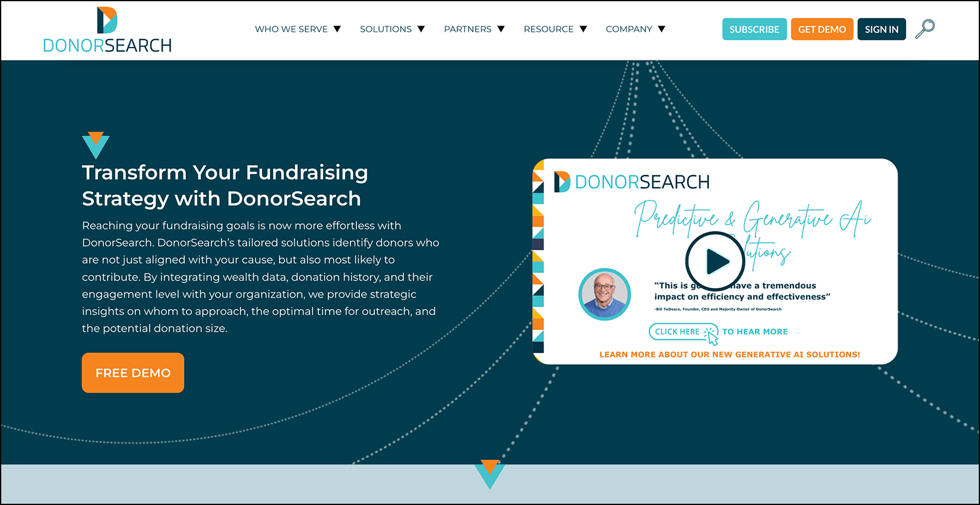Screen dimensions: 980x505
Task: Click the 'TO HEAR MORE' text
Action: click(x=755, y=332)
